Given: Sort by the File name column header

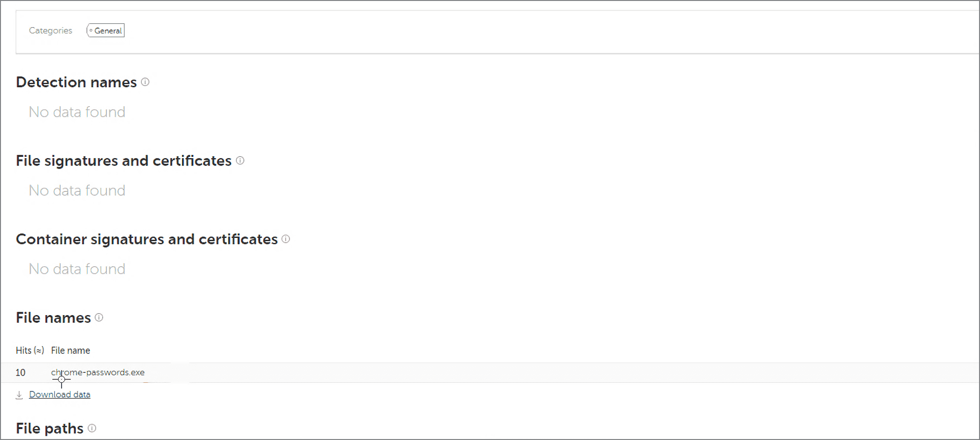Looking at the screenshot, I should pos(71,350).
